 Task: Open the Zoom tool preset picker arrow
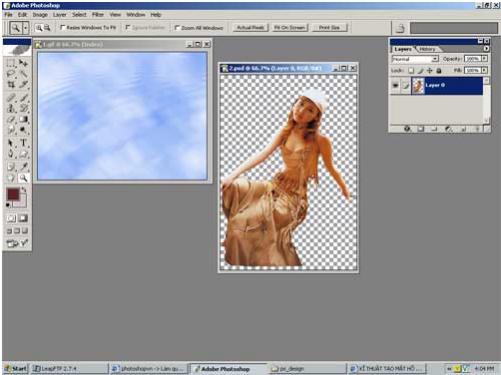point(26,28)
